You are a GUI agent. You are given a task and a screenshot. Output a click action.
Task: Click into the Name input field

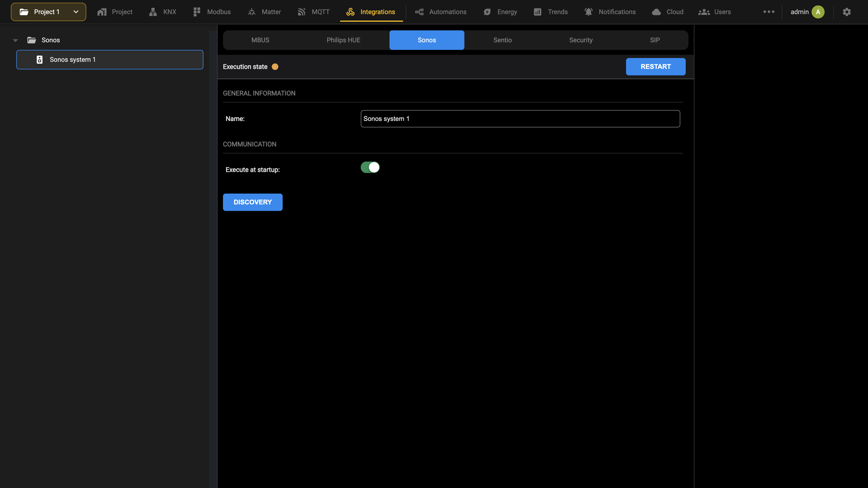pos(520,119)
